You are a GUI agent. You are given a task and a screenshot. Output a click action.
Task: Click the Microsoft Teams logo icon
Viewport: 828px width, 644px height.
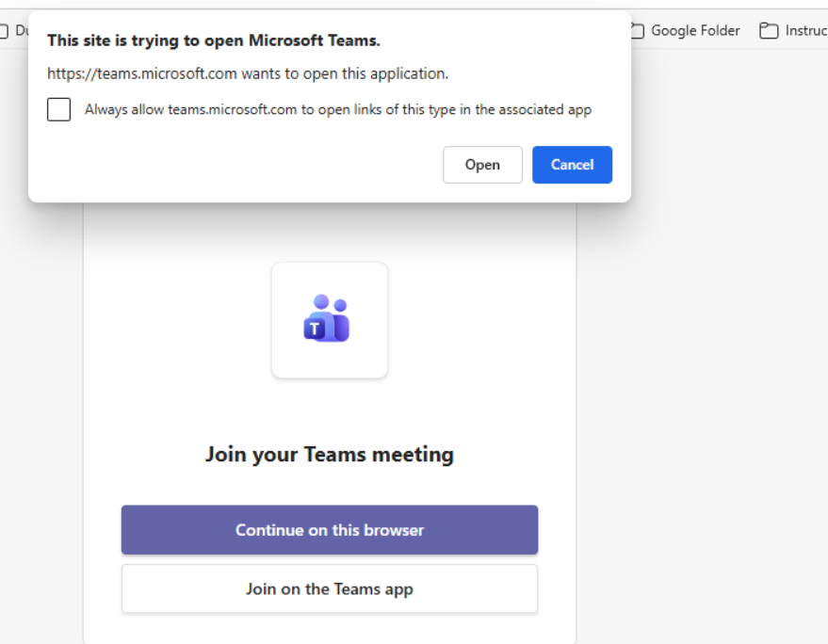click(328, 319)
